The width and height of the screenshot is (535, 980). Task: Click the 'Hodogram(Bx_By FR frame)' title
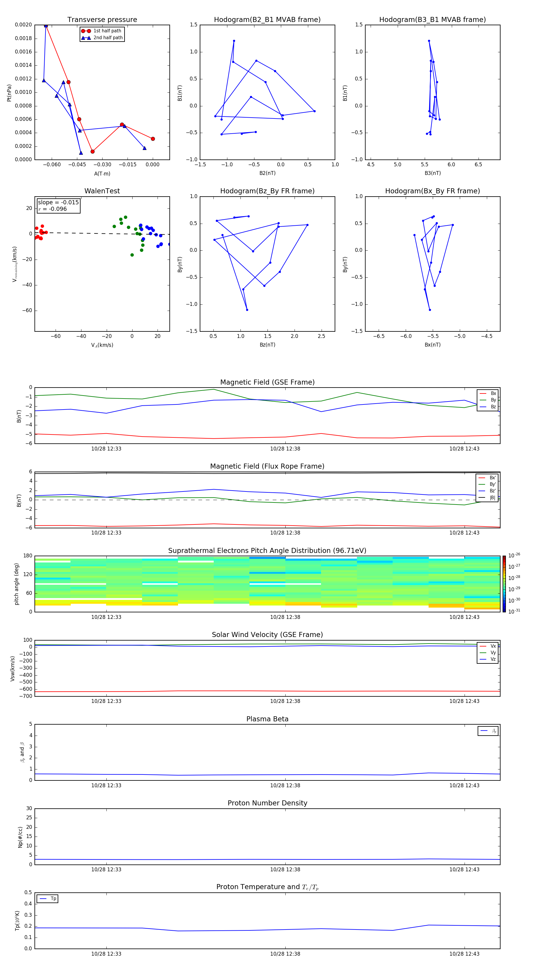click(432, 191)
